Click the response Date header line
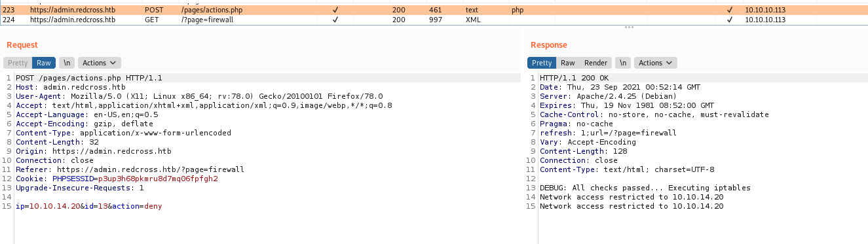Image resolution: width=868 pixels, height=244 pixels. point(620,87)
